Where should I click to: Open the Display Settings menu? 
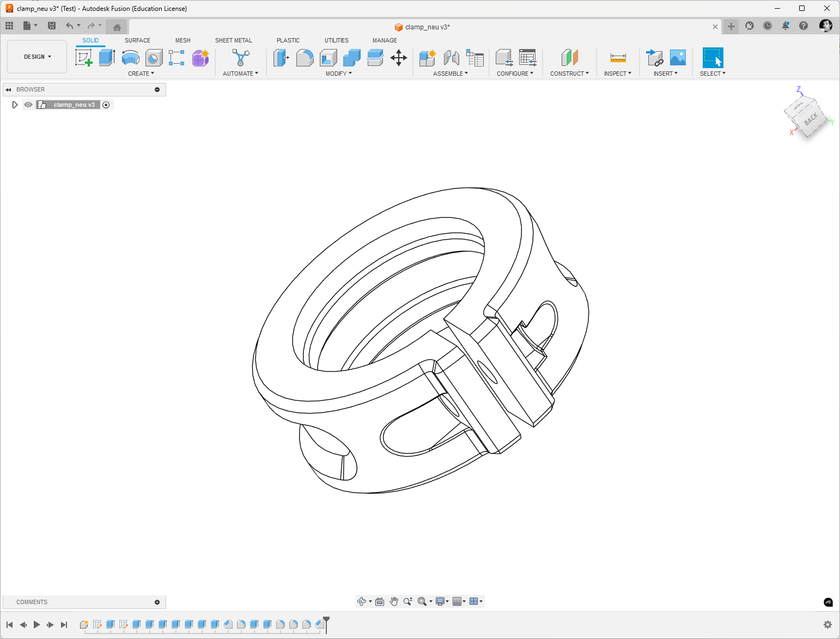[x=442, y=601]
